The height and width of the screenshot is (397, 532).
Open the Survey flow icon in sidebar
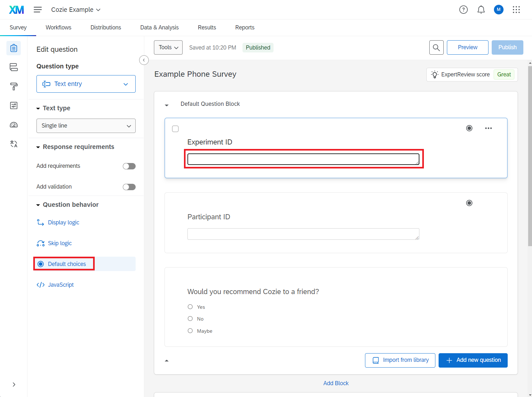tap(13, 67)
